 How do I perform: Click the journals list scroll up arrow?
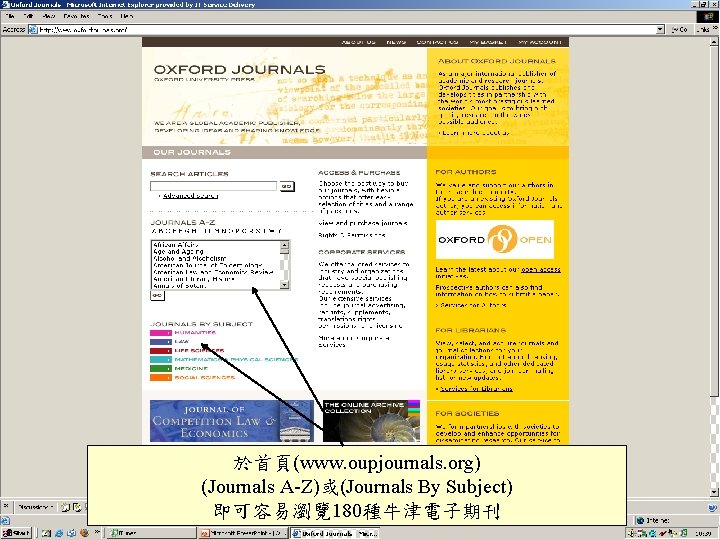coord(284,245)
